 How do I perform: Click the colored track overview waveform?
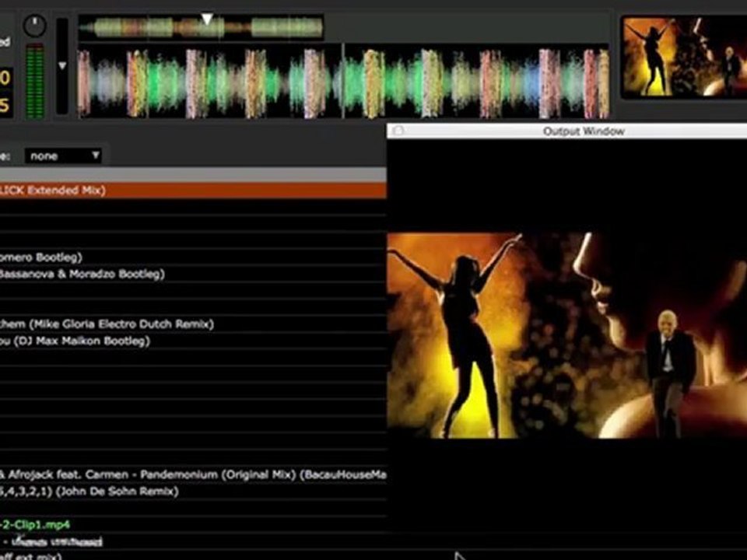(x=201, y=27)
